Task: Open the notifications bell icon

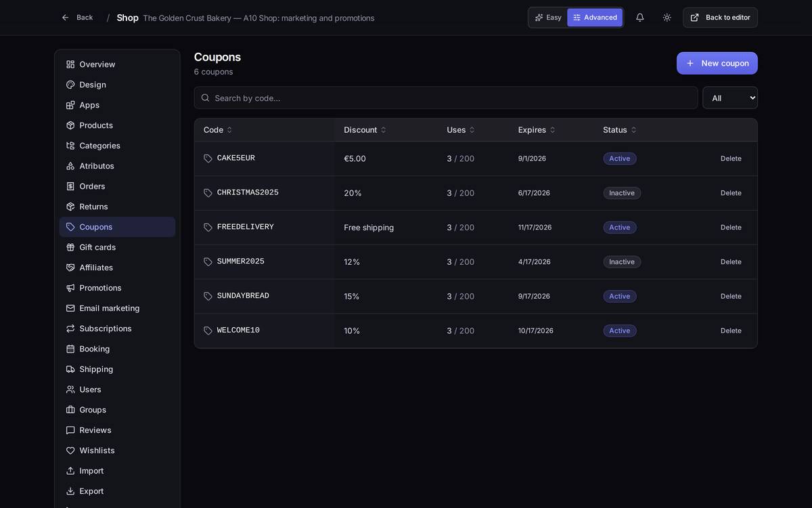Action: click(639, 18)
